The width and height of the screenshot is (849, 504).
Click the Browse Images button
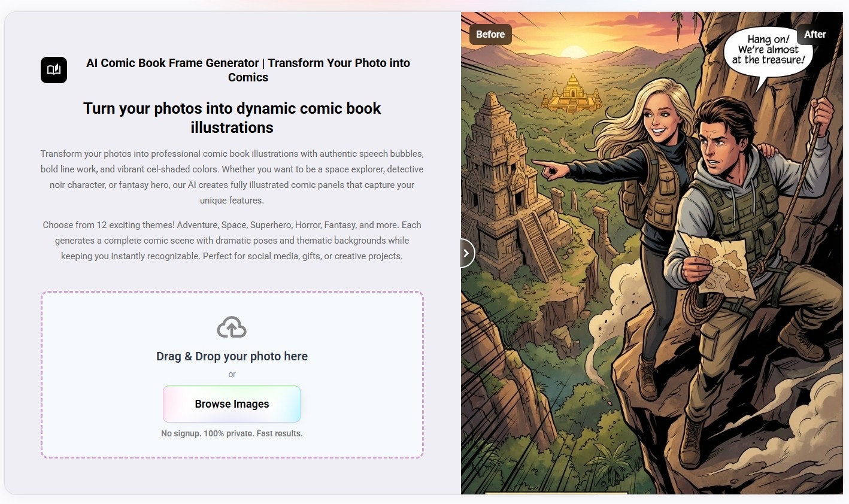[x=232, y=404]
